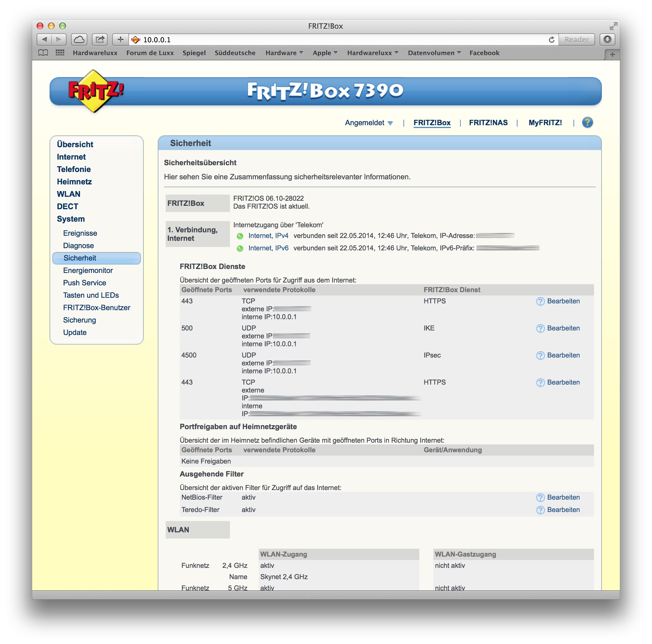Open Heimnetz menu in sidebar
Viewport: 652px width, 644px height.
coord(74,182)
